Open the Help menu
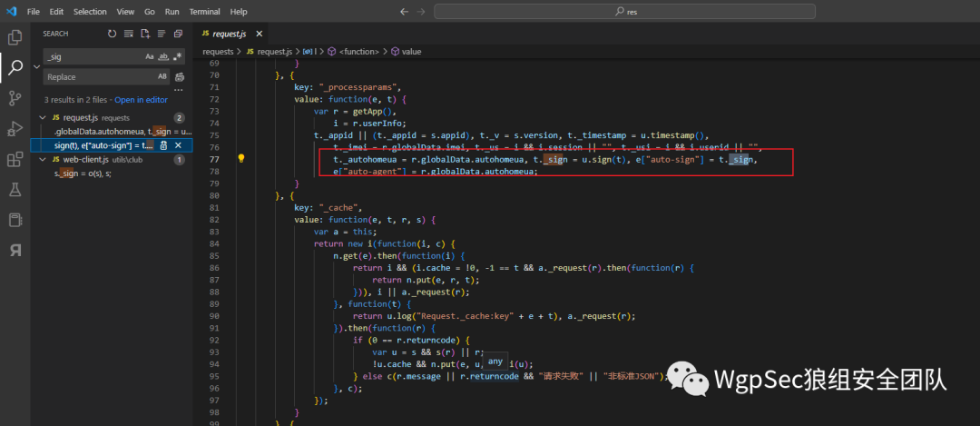The image size is (980, 426). click(x=239, y=12)
